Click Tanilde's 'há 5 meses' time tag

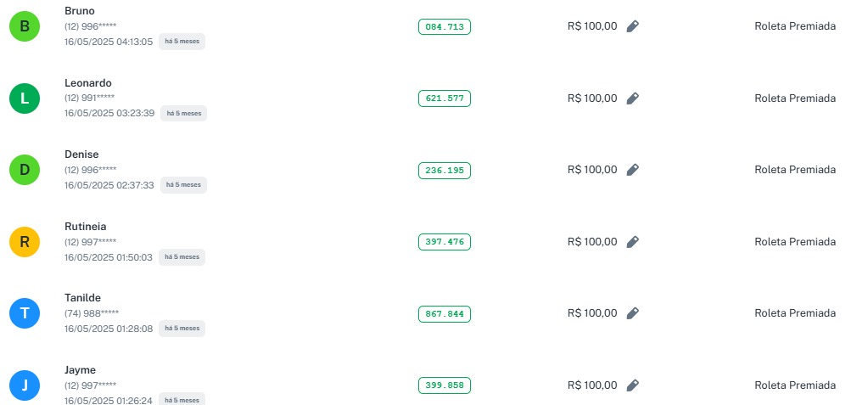point(182,328)
